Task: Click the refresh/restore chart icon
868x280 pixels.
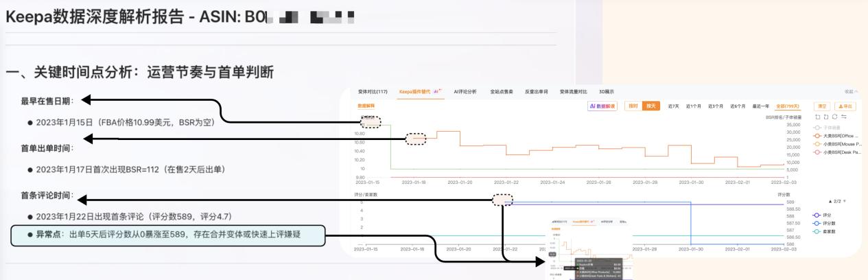Action: coord(834,117)
